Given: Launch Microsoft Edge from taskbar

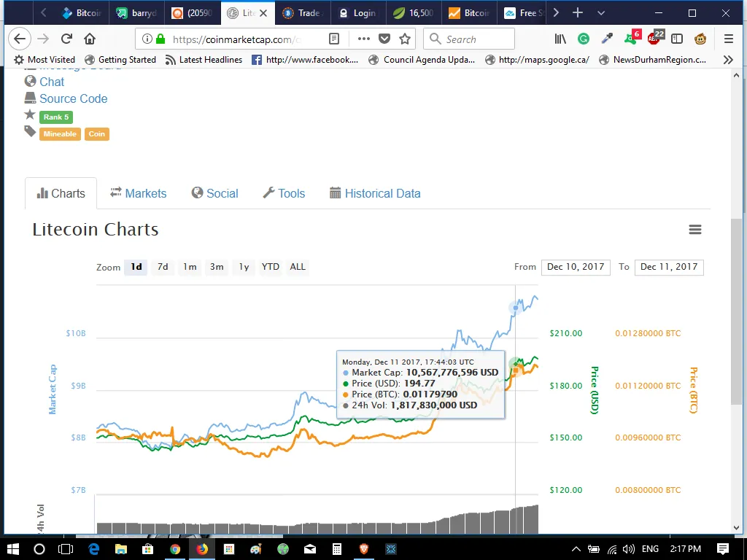Looking at the screenshot, I should click(94, 549).
